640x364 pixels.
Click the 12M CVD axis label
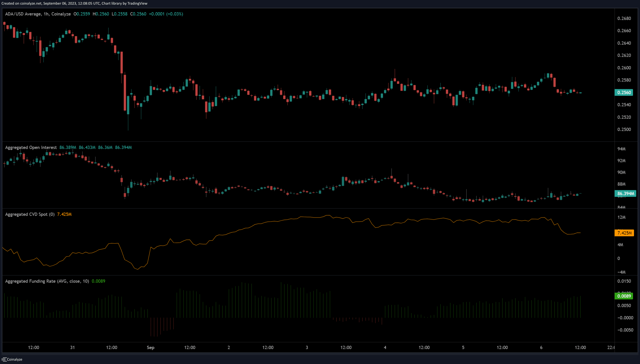[x=621, y=217]
